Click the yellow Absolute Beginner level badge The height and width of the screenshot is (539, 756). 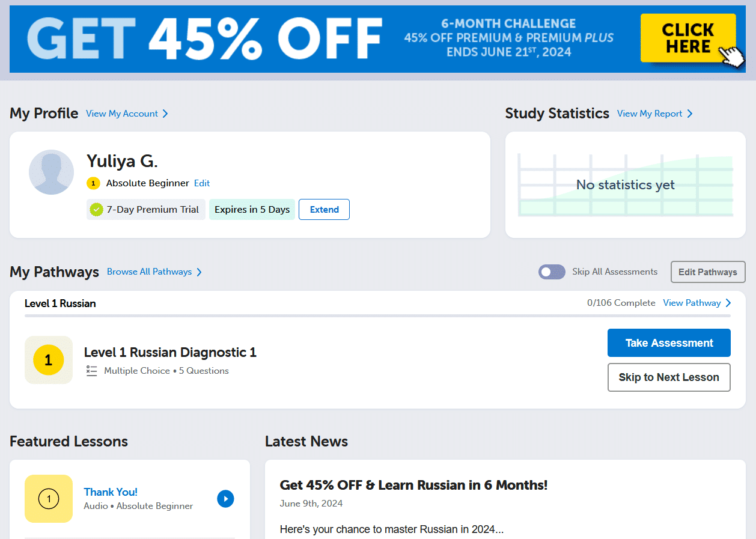pyautogui.click(x=93, y=183)
